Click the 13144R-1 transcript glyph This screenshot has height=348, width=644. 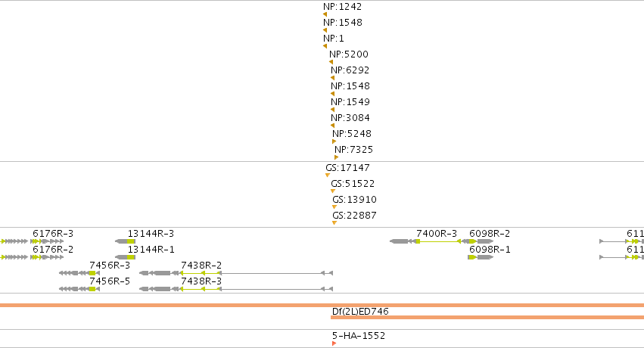126,257
